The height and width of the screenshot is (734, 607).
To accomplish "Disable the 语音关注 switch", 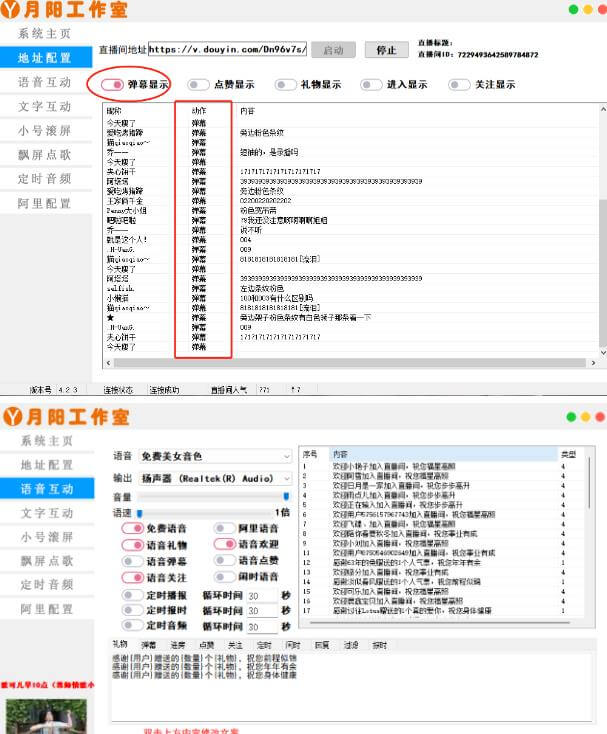I will tap(132, 577).
